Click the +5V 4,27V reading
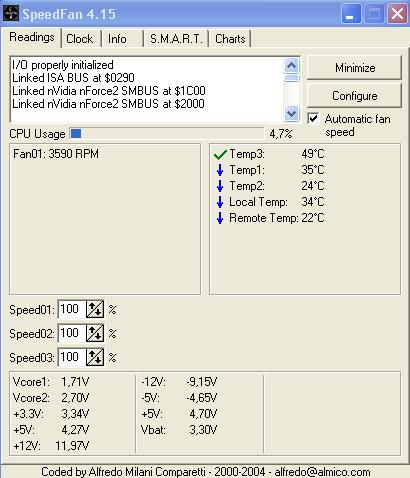 click(51, 430)
